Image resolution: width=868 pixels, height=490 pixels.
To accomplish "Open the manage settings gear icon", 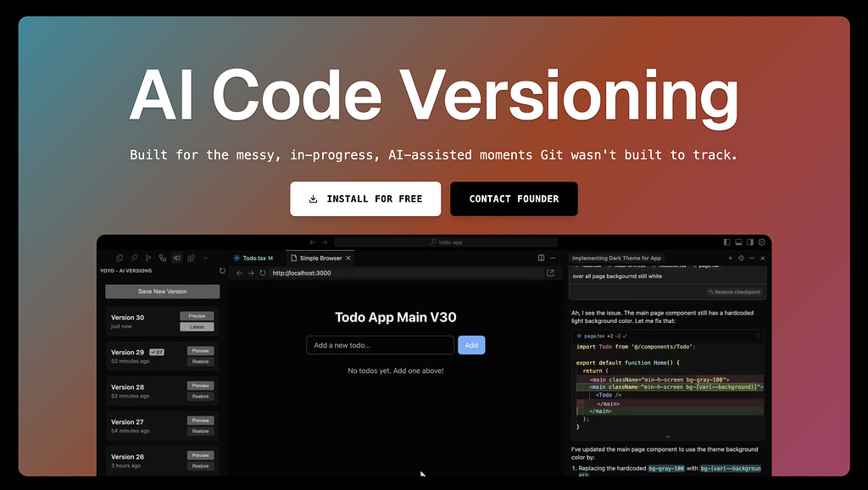I will pyautogui.click(x=762, y=242).
